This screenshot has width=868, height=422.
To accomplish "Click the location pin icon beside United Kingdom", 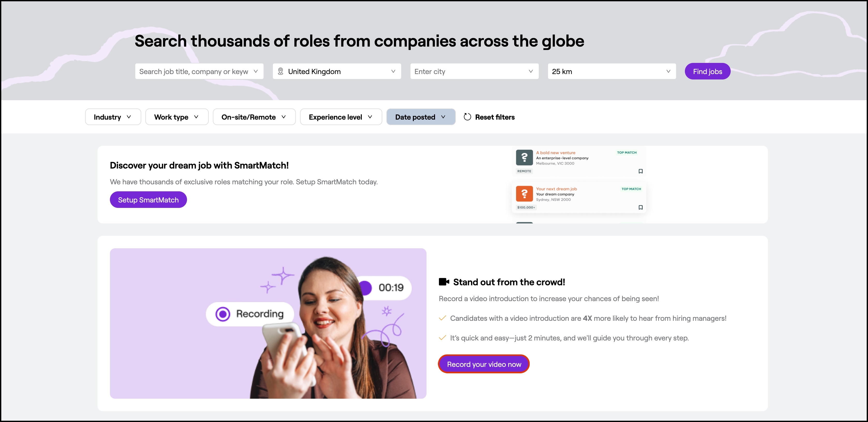I will (x=280, y=71).
